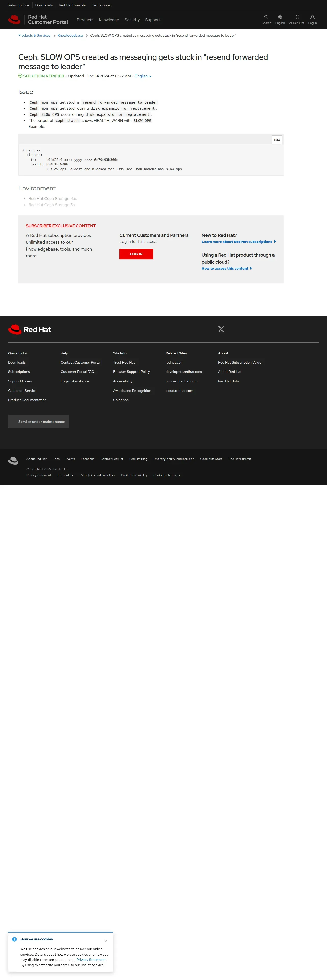Open Customer Portal FAQ link

click(x=77, y=372)
